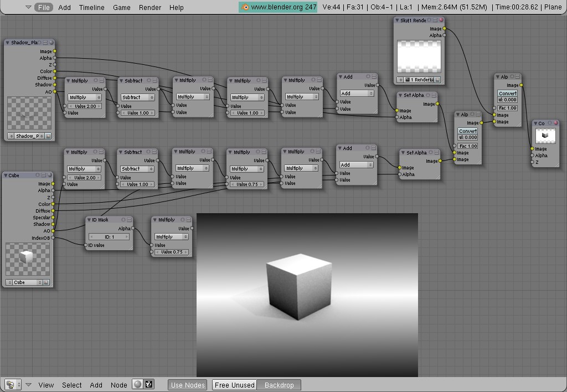Open Multiply dropdown on node next to ID Mask

172,237
